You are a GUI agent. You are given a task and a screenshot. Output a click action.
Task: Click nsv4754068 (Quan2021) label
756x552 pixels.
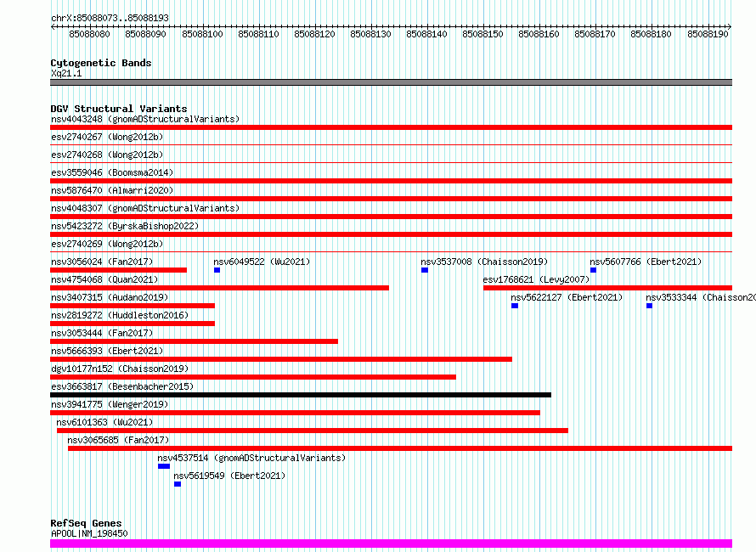click(x=104, y=279)
